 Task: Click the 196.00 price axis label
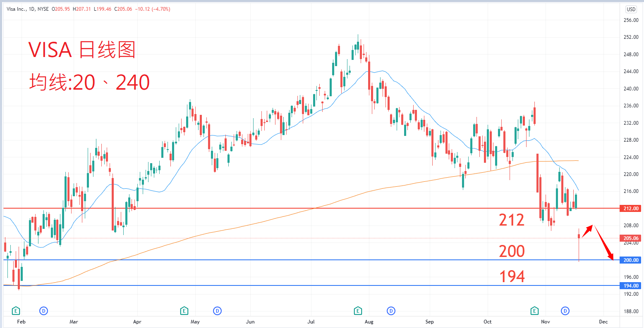[631, 277]
